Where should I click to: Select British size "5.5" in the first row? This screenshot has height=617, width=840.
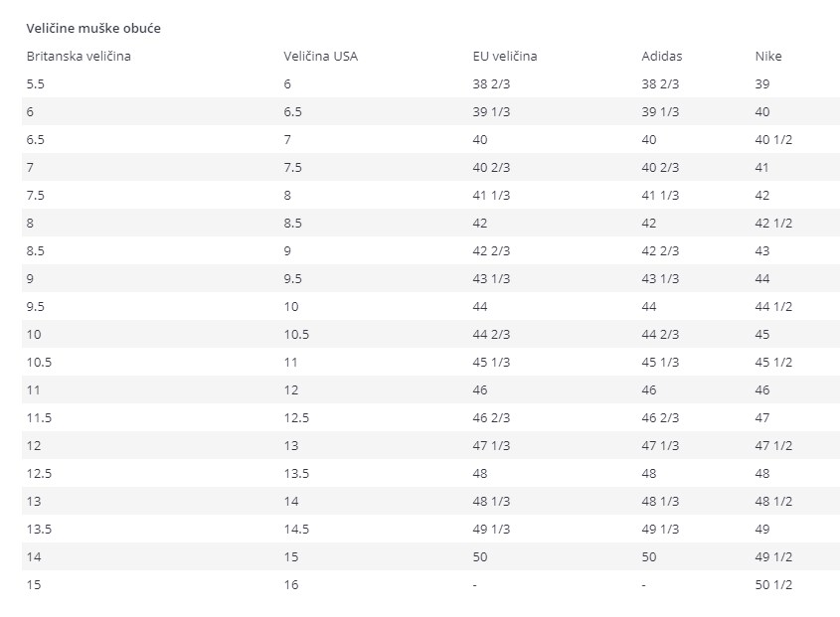36,83
